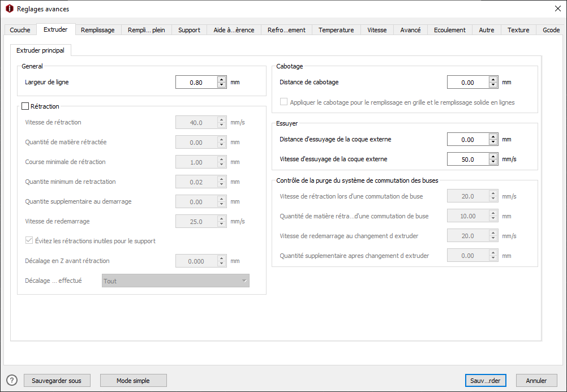567x392 pixels.
Task: Increase Distance de cabotage value arrow
Action: click(x=493, y=79)
